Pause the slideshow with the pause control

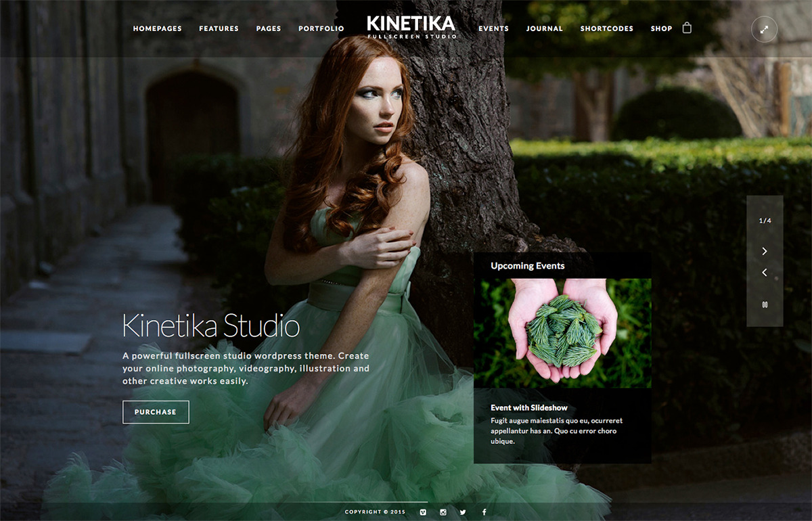(x=764, y=304)
